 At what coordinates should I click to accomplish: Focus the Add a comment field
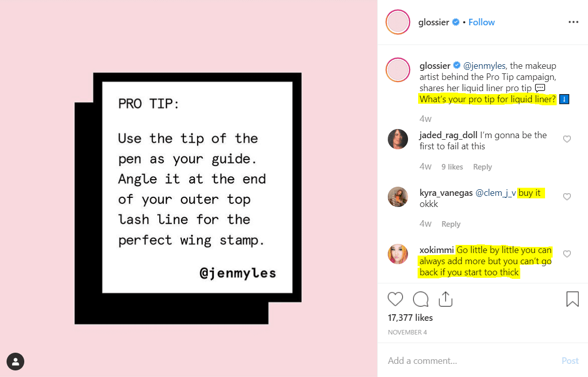click(469, 361)
